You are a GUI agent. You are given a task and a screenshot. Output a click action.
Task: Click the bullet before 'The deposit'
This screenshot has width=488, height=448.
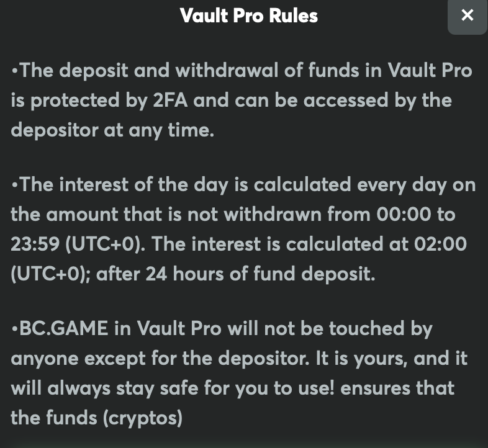pos(14,71)
